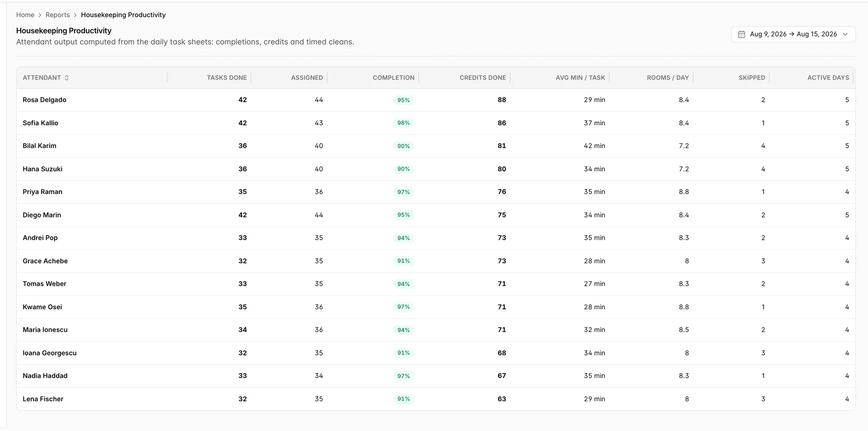Click Priya Raman's 76 credits done value
868x431 pixels.
(x=502, y=192)
